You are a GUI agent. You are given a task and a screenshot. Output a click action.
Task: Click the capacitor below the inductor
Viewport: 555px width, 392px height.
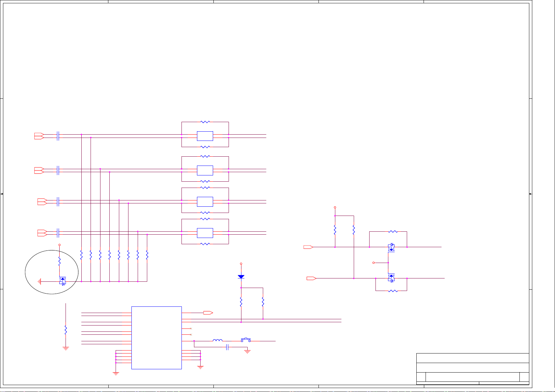(x=227, y=347)
